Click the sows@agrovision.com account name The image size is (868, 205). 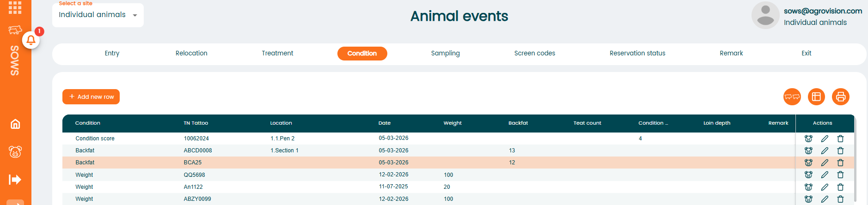click(823, 11)
